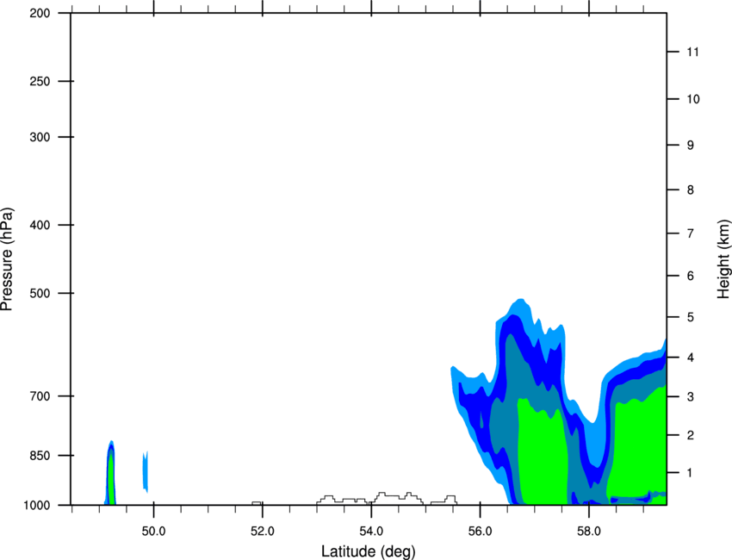
Task: Click the 3 km height tick label
Action: click(x=691, y=396)
